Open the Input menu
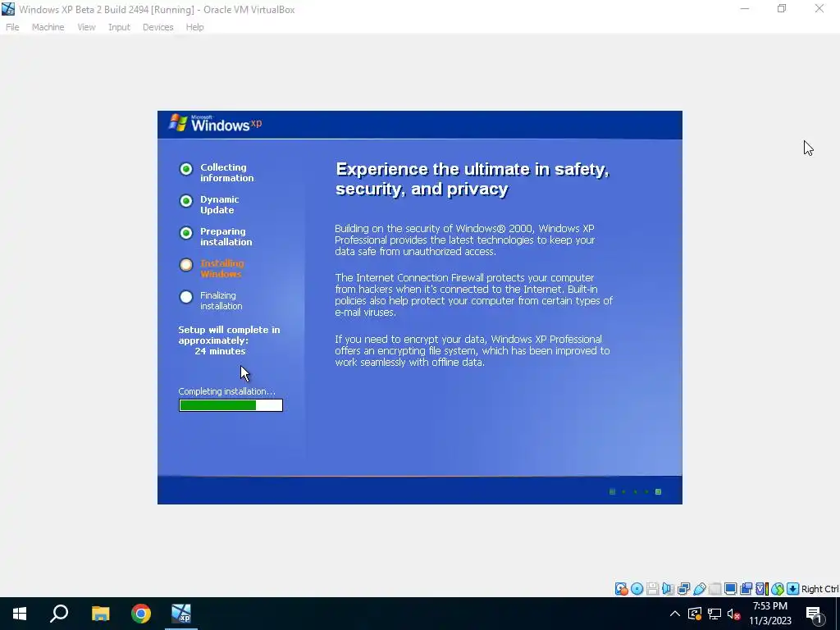The width and height of the screenshot is (840, 630). pos(119,27)
